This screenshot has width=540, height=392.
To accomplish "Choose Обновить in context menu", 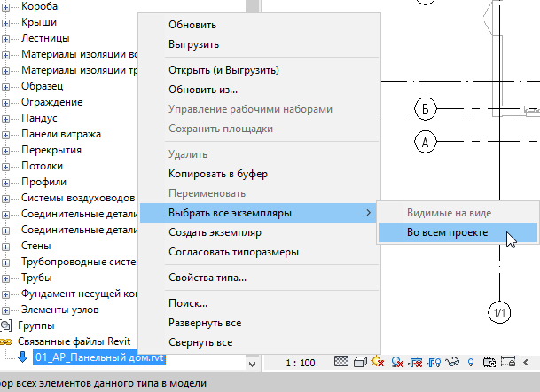I will pyautogui.click(x=259, y=25).
